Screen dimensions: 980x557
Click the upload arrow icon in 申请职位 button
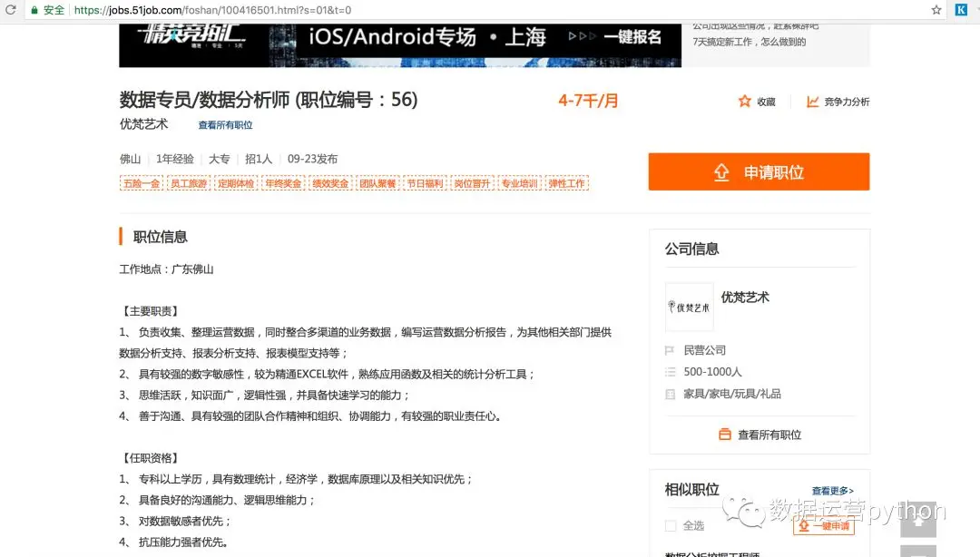coord(721,172)
